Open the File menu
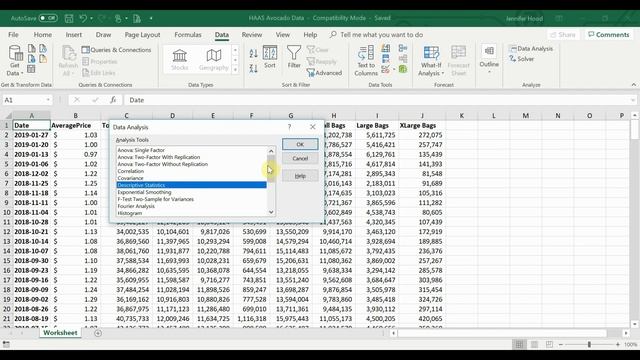640x360 pixels. coord(13,35)
